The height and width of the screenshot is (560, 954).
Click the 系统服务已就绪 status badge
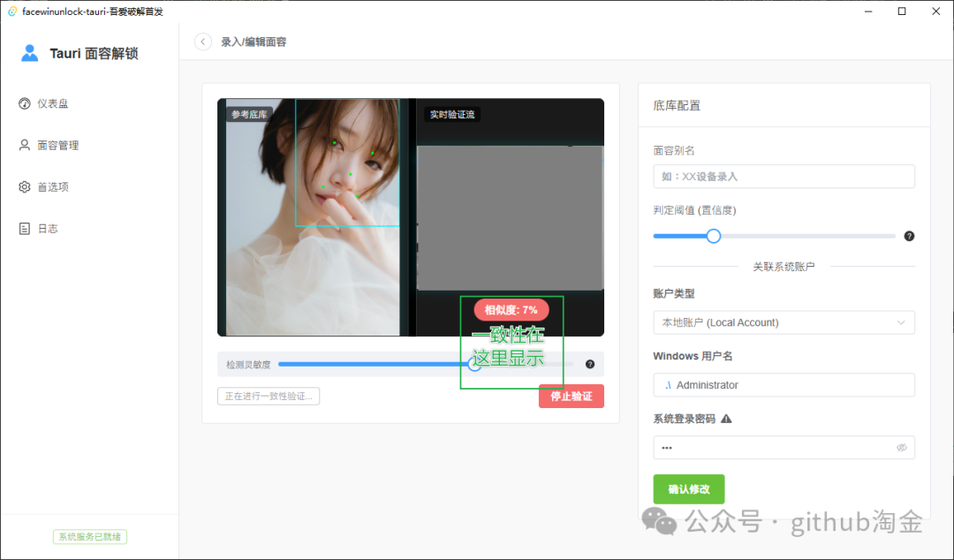(88, 536)
